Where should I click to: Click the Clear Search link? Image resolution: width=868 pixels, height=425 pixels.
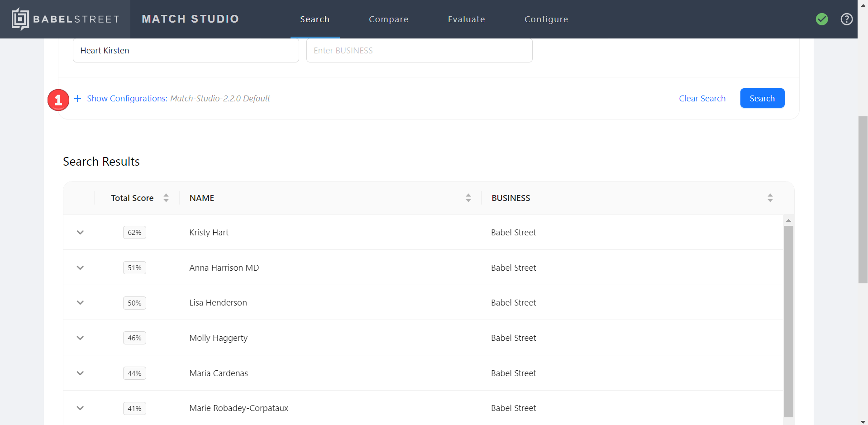click(702, 98)
